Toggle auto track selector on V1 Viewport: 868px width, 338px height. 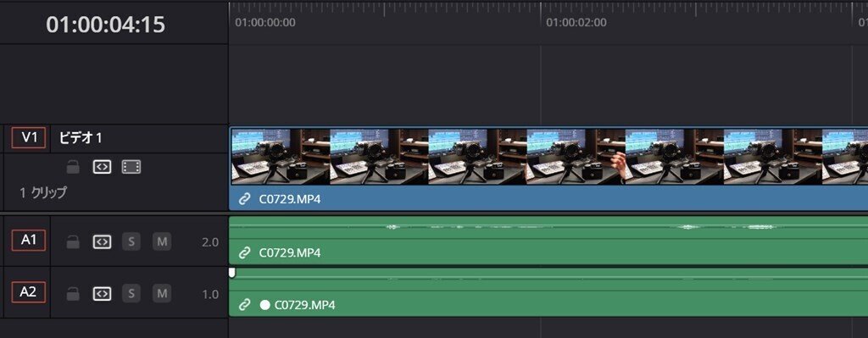[102, 167]
